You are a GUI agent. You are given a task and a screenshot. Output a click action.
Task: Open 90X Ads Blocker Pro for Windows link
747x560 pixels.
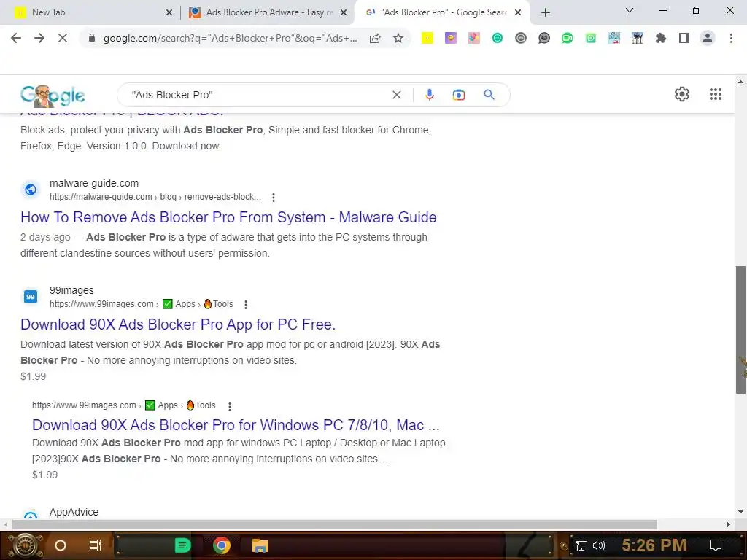[236, 425]
